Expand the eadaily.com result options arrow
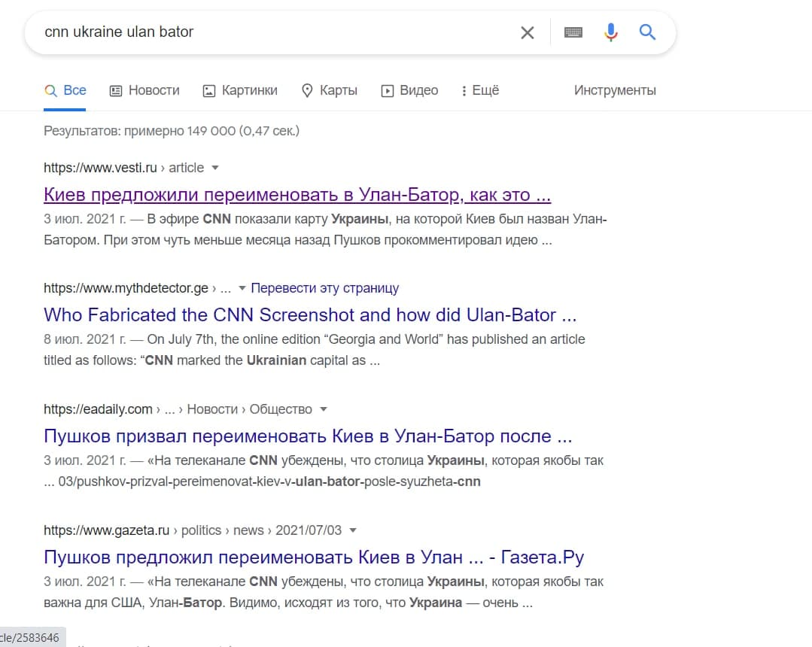Screen dimensions: 812x647 coord(323,409)
